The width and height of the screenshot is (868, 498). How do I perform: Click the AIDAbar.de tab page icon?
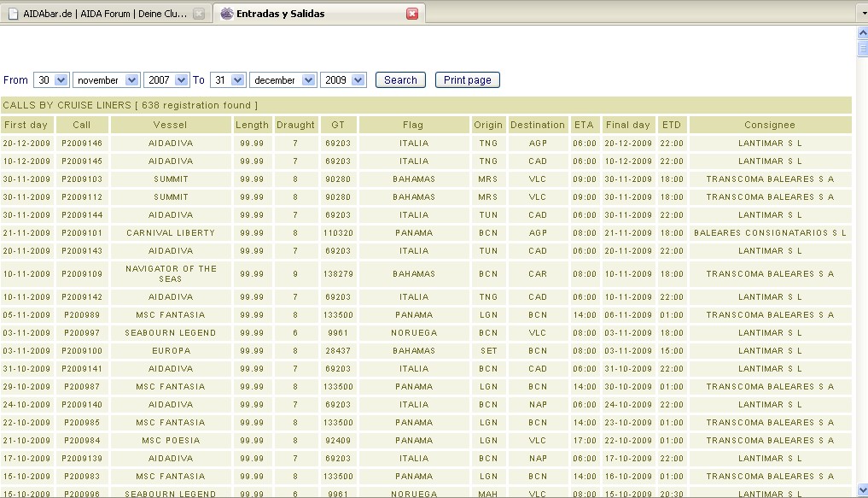[x=13, y=14]
